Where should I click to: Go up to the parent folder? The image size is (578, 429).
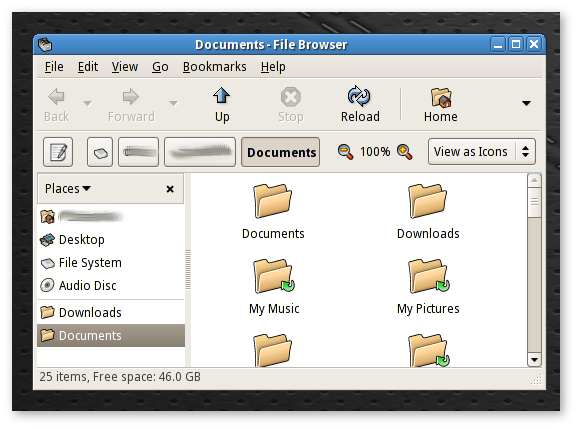coord(222,105)
